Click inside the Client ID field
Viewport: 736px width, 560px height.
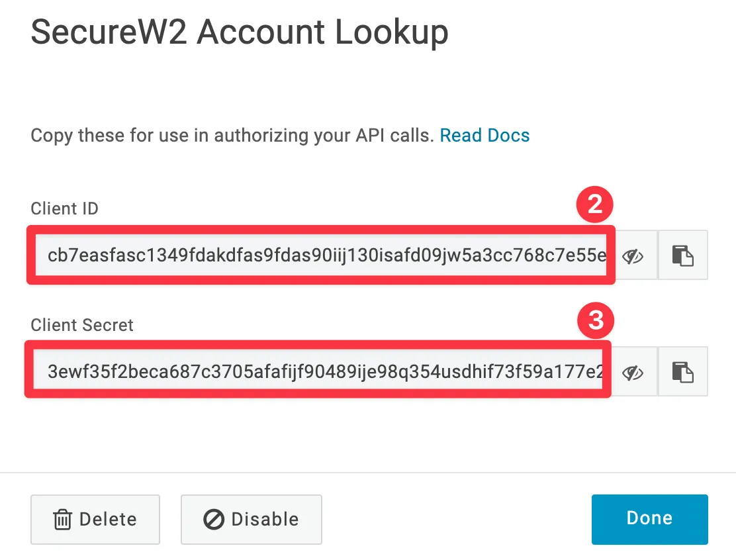coord(321,256)
